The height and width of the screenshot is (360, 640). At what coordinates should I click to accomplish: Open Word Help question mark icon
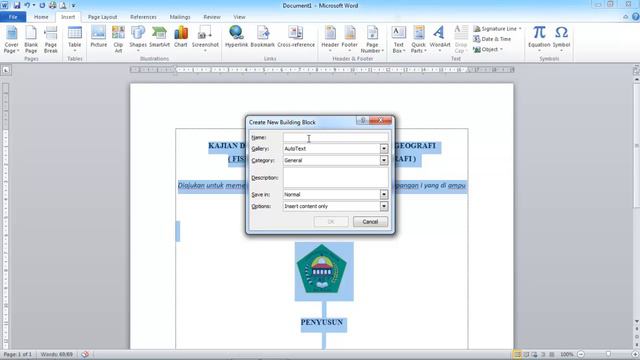[636, 17]
